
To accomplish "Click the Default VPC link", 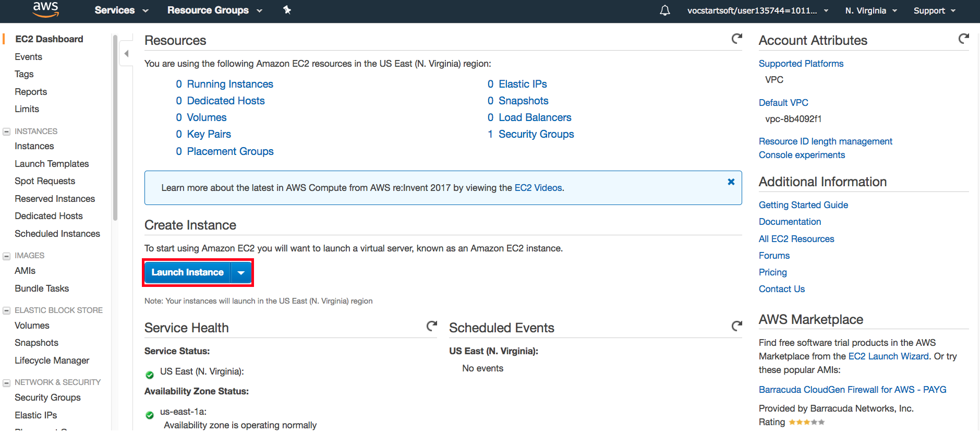I will point(783,103).
